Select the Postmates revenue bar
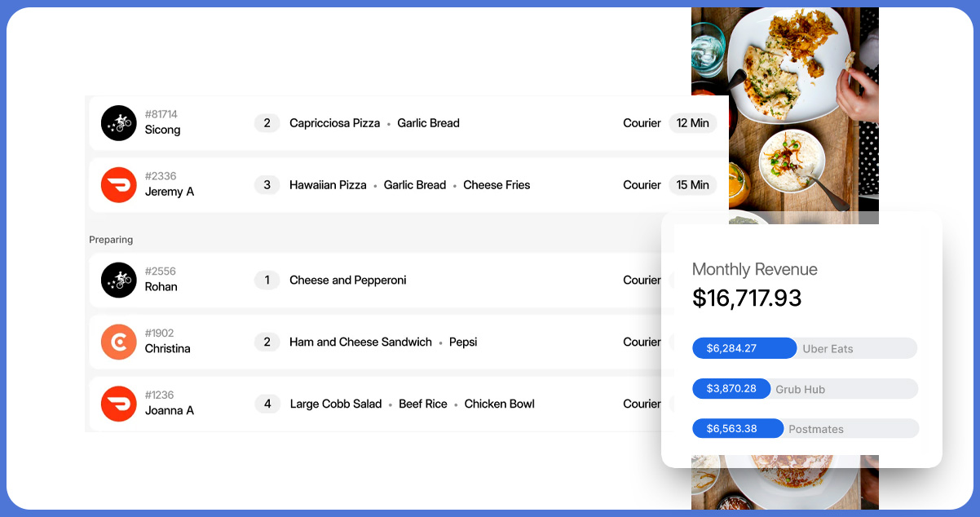This screenshot has width=980, height=517. click(804, 429)
